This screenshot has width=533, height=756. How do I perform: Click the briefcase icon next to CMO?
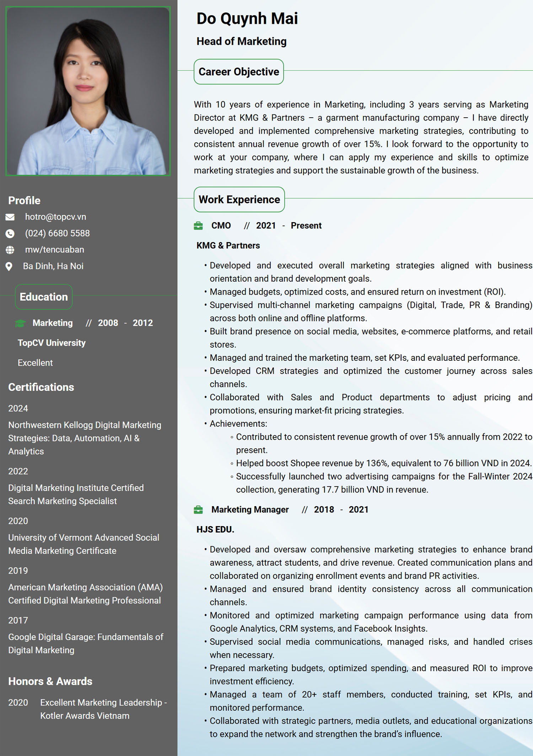tap(198, 226)
